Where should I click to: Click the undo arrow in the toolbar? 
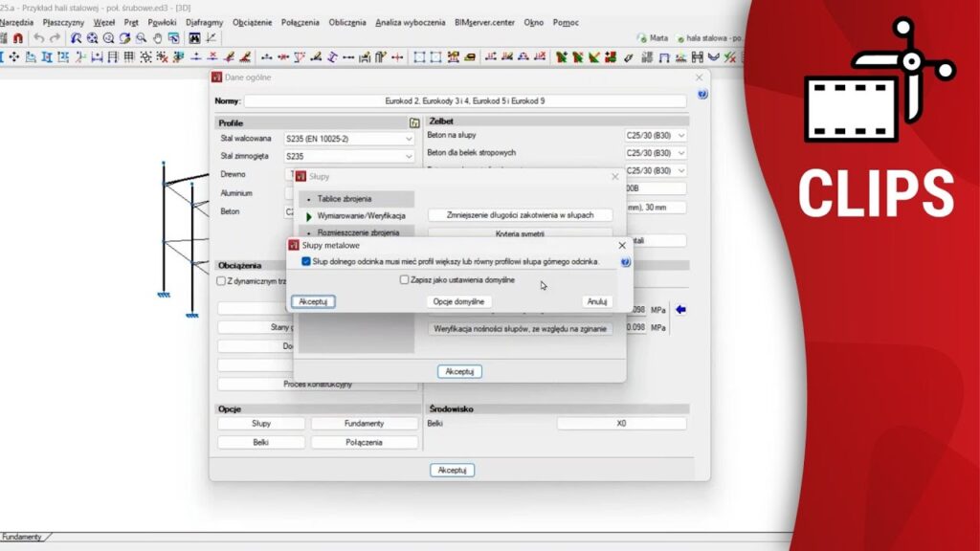click(x=38, y=38)
